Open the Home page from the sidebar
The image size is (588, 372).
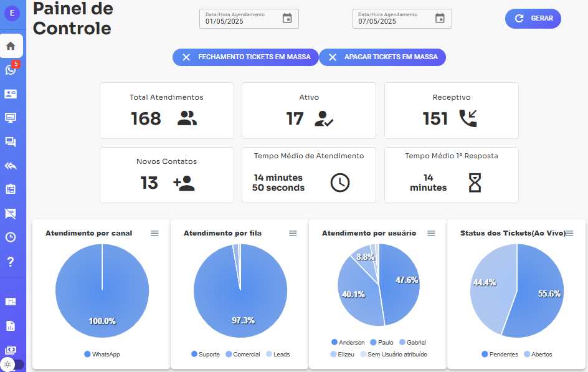coord(12,45)
